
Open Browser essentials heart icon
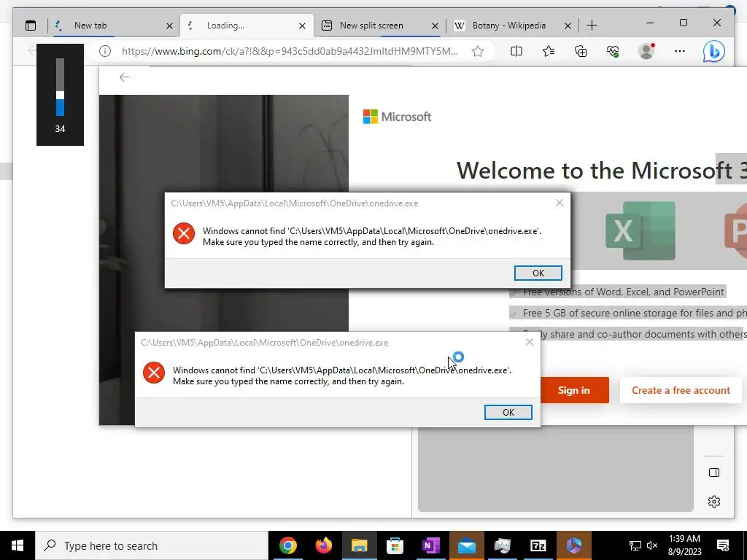pyautogui.click(x=613, y=51)
